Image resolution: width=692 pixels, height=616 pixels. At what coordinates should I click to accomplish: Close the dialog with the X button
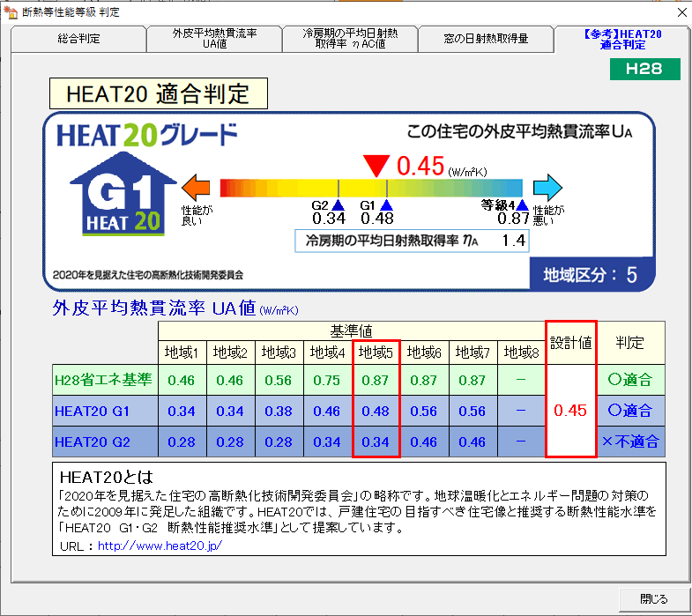681,12
